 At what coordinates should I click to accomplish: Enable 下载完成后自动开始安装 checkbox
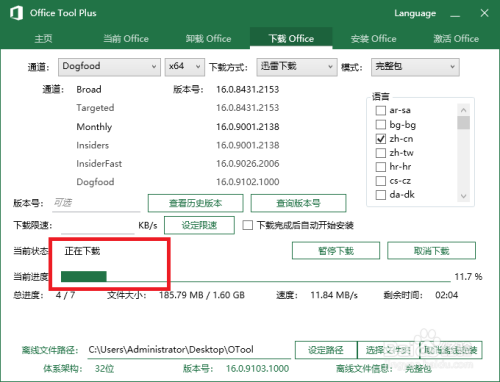[248, 225]
